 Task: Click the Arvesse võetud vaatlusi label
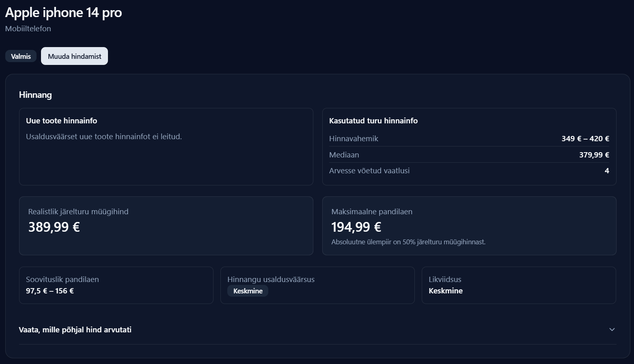(x=369, y=171)
